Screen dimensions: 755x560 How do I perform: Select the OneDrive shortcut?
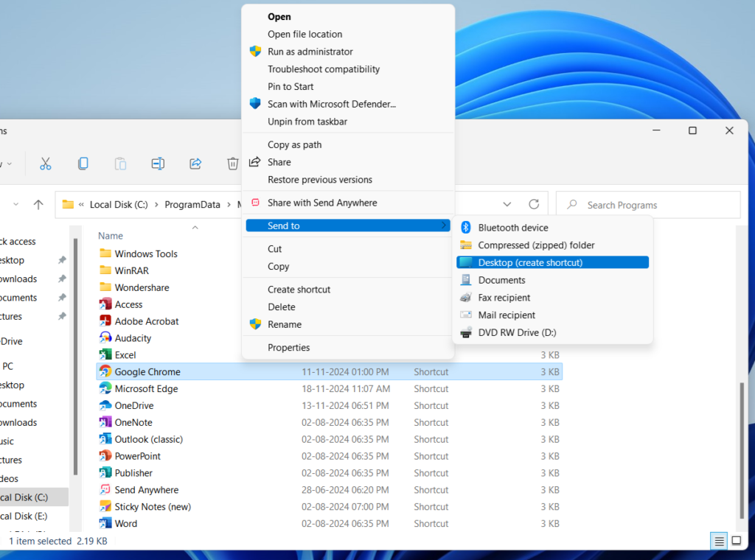pos(126,405)
